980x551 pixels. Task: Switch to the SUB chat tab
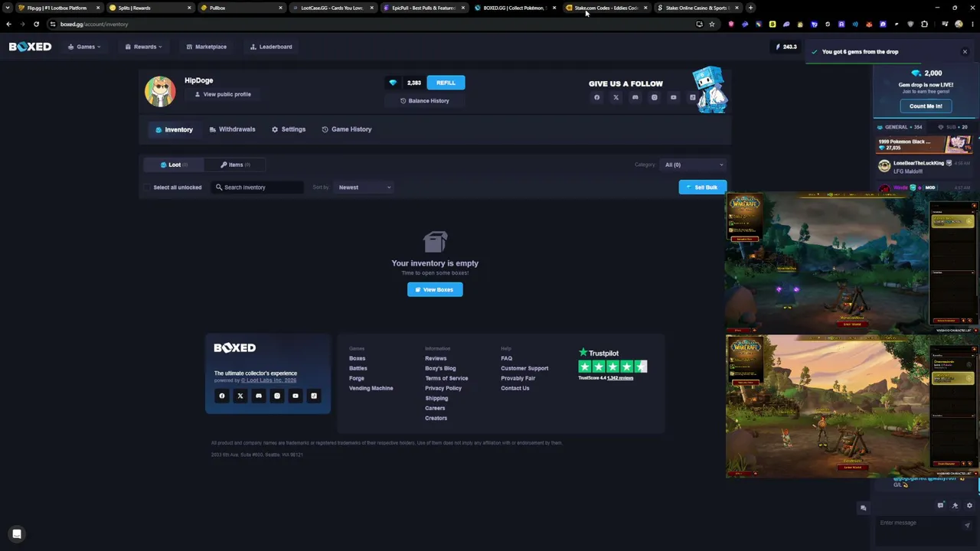click(953, 127)
